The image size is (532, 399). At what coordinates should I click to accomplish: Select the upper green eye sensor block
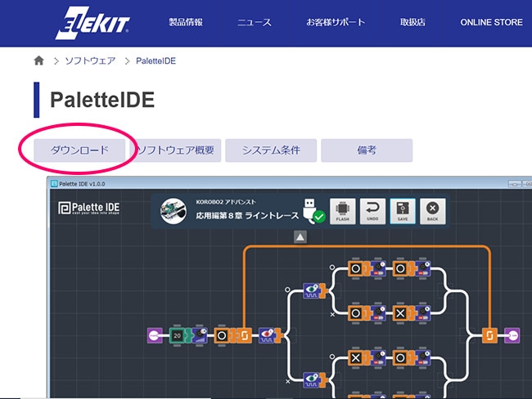point(312,290)
